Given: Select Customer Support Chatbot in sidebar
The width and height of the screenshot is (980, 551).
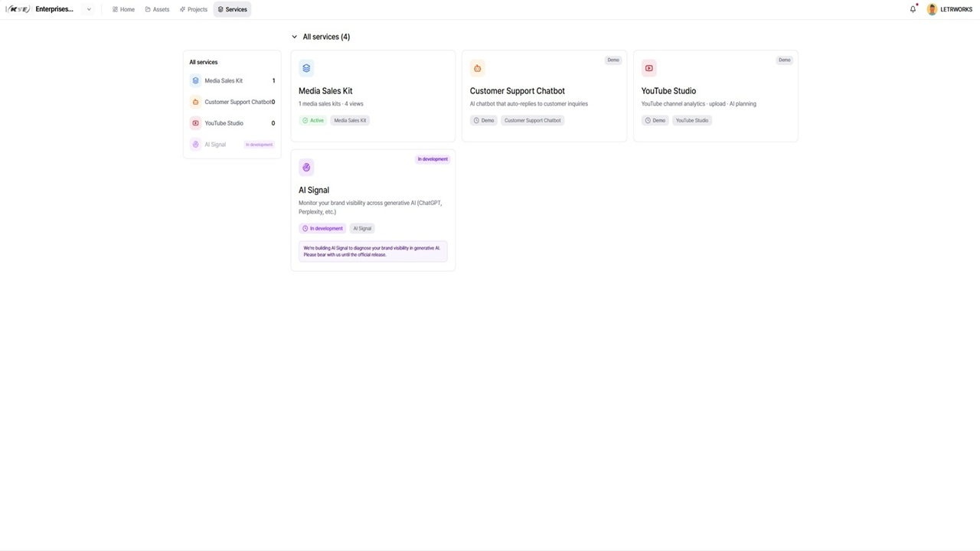Looking at the screenshot, I should [232, 102].
